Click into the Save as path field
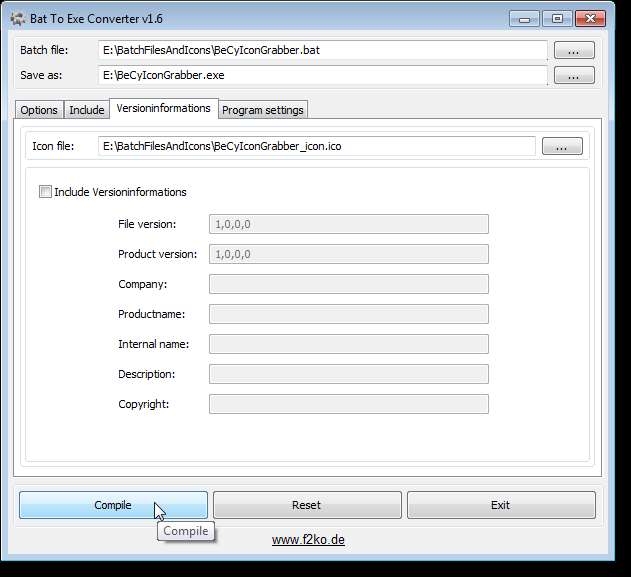The height and width of the screenshot is (577, 631). pos(322,75)
